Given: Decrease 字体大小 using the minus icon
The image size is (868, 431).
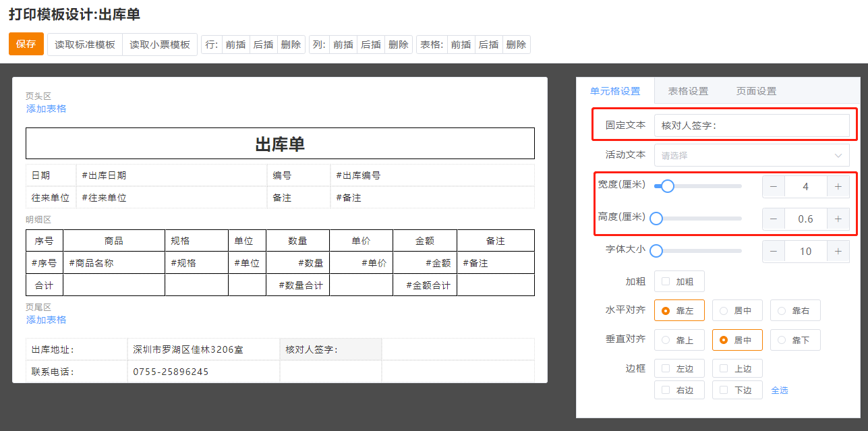Looking at the screenshot, I should click(774, 252).
